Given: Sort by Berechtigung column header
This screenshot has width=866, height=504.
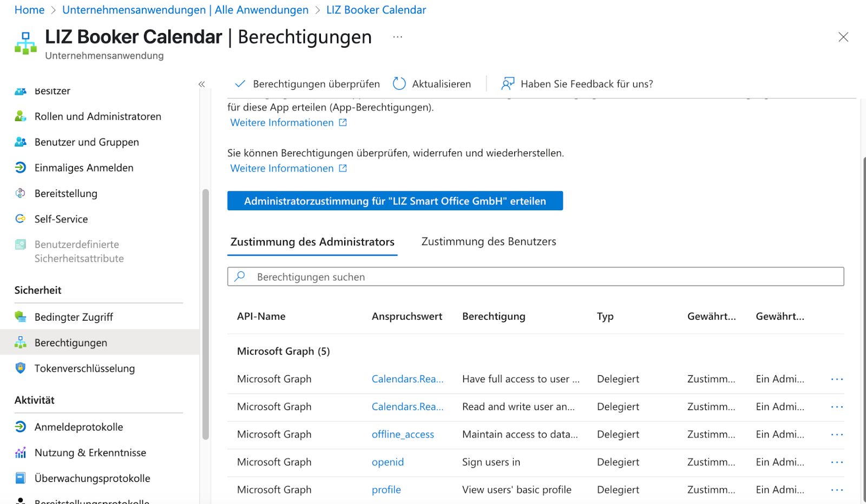Looking at the screenshot, I should [494, 316].
